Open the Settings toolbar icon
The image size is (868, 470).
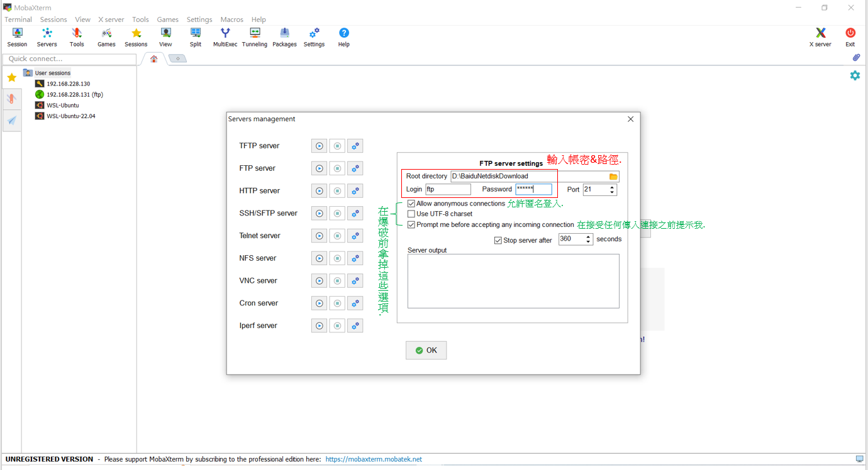(x=314, y=37)
